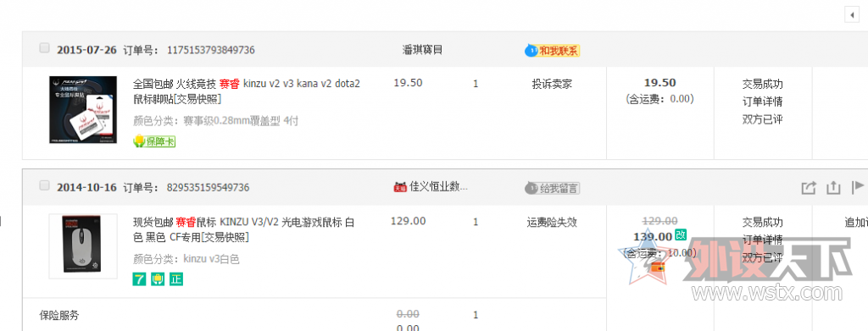Image resolution: width=868 pixels, height=331 pixels.
Task: Click the blue 和我联系 chat icon
Action: tap(552, 51)
